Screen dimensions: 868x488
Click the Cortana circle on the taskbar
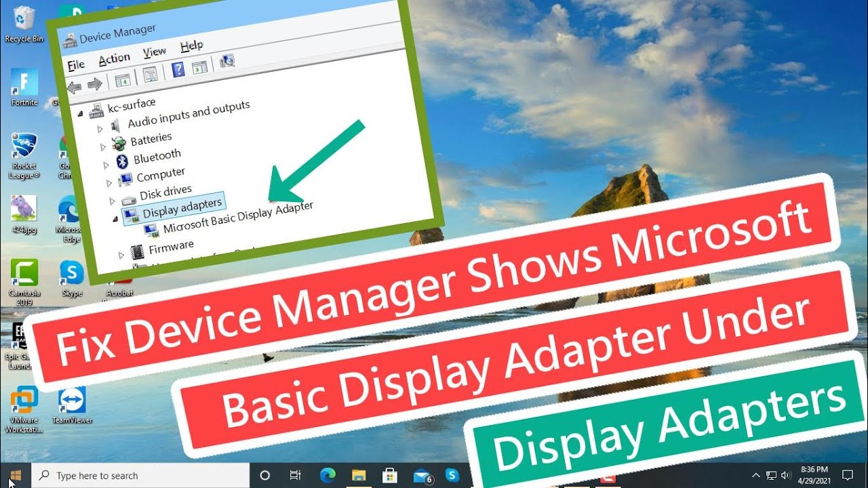265,475
